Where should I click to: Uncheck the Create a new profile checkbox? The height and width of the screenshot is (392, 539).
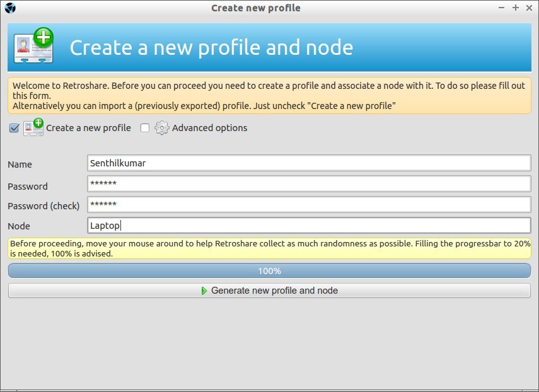pyautogui.click(x=14, y=128)
